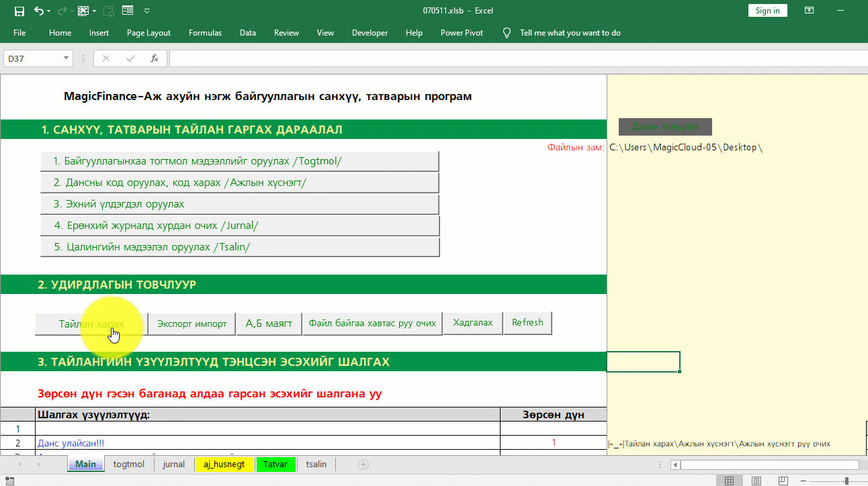Select Normal view in the status bar

(x=729, y=481)
